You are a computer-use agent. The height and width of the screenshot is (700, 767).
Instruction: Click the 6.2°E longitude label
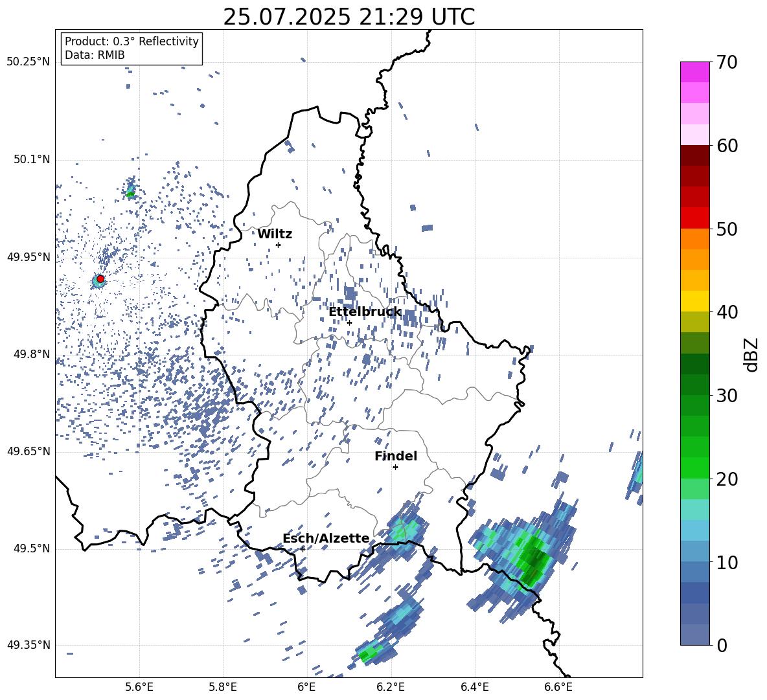[391, 687]
